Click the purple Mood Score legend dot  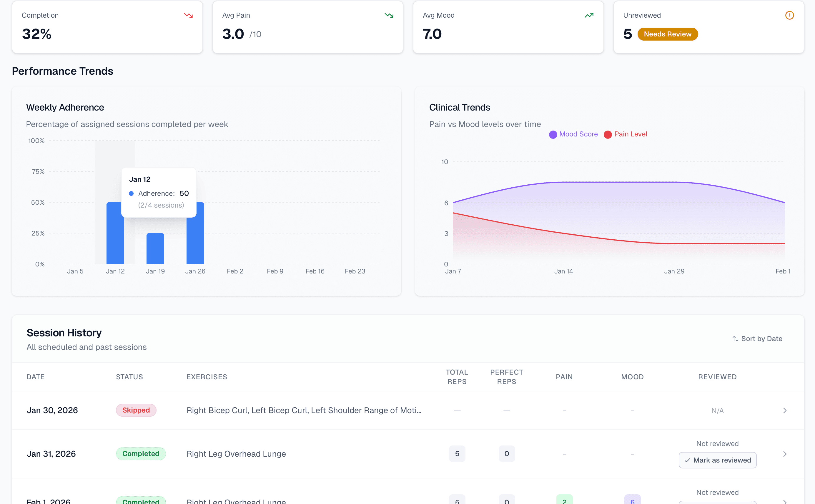click(x=553, y=134)
